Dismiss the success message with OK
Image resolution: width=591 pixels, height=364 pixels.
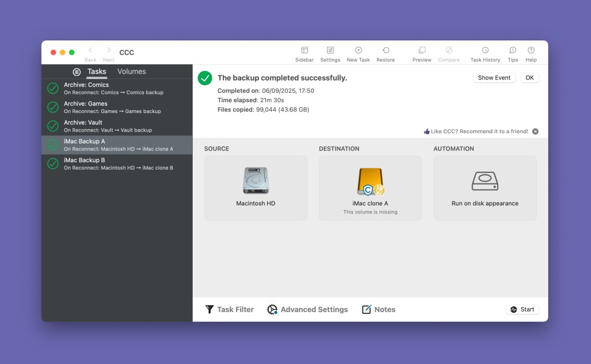click(529, 77)
